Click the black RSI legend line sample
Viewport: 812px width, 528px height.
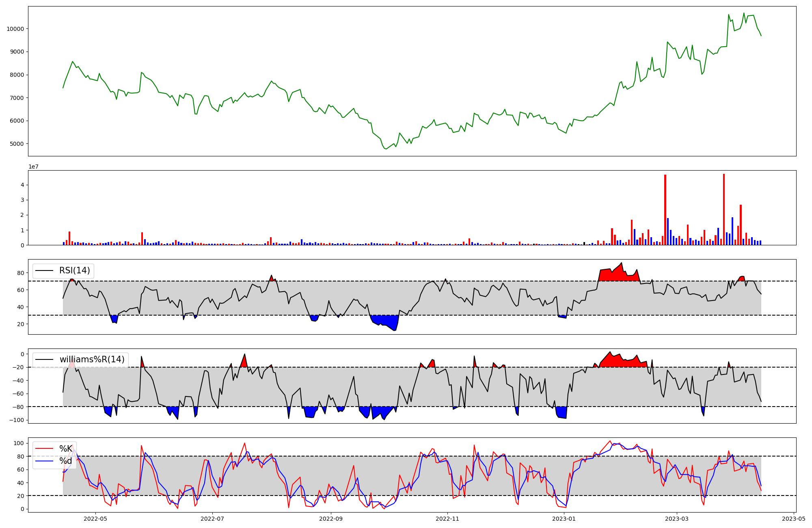coord(45,270)
